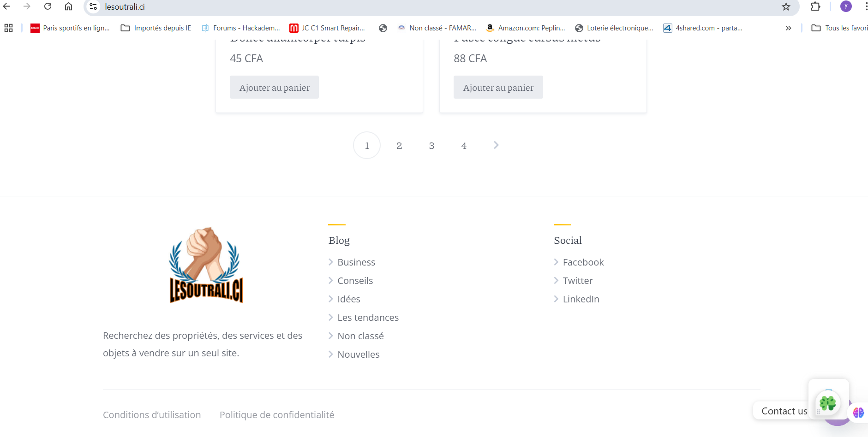Open Non classé - FAMAR bookmark

pyautogui.click(x=437, y=28)
